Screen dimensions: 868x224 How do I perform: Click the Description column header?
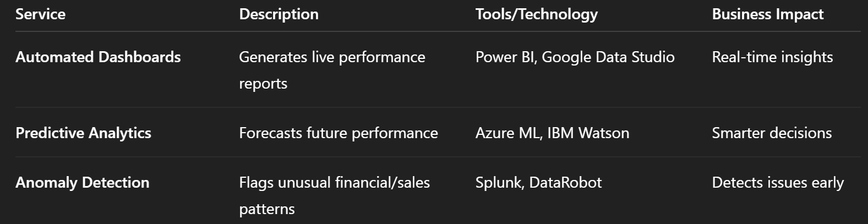(279, 14)
